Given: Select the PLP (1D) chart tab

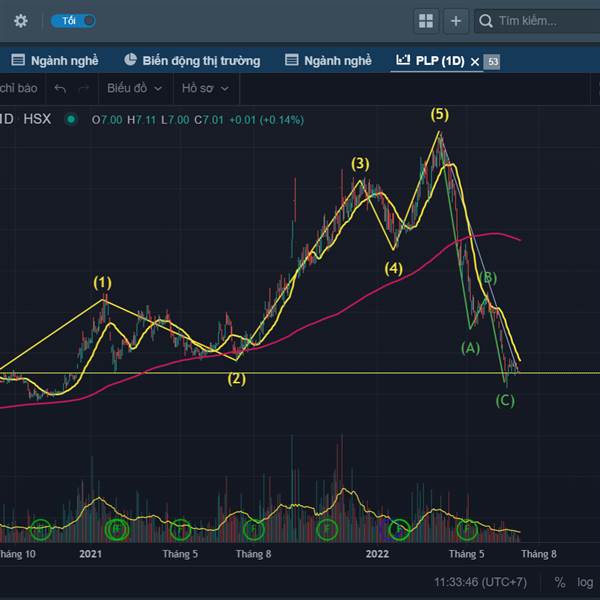Looking at the screenshot, I should (430, 60).
